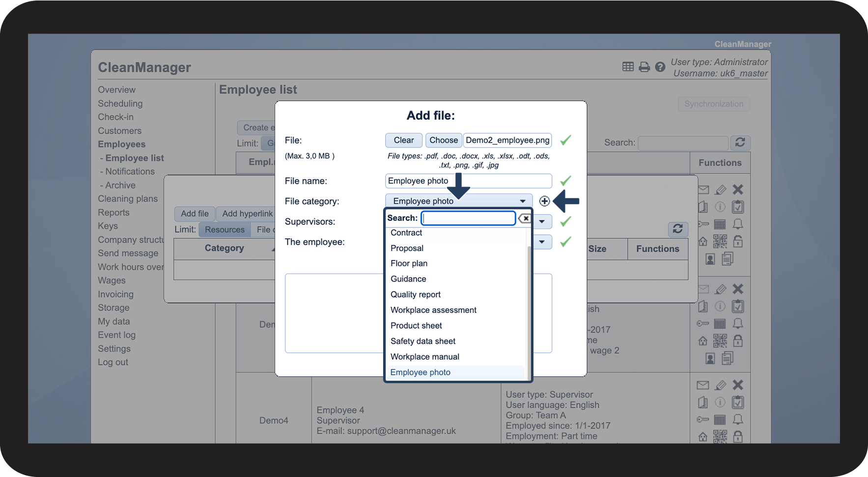Click the Add file button
868x477 pixels.
pos(195,214)
